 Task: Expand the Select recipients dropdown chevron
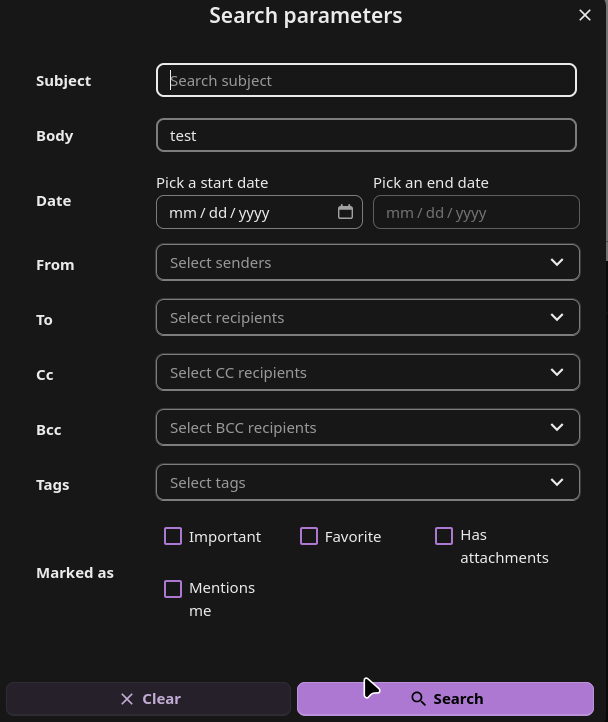pos(557,317)
